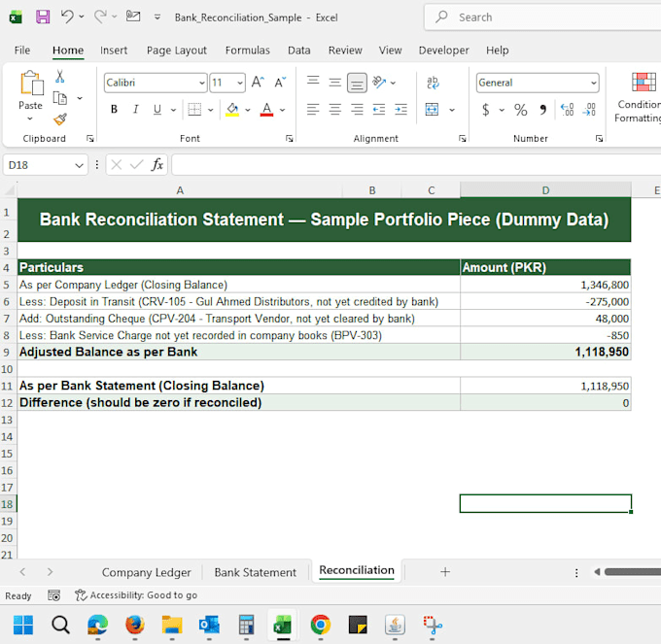The height and width of the screenshot is (644, 661).
Task: Click the Accounting dollar format icon
Action: point(486,110)
